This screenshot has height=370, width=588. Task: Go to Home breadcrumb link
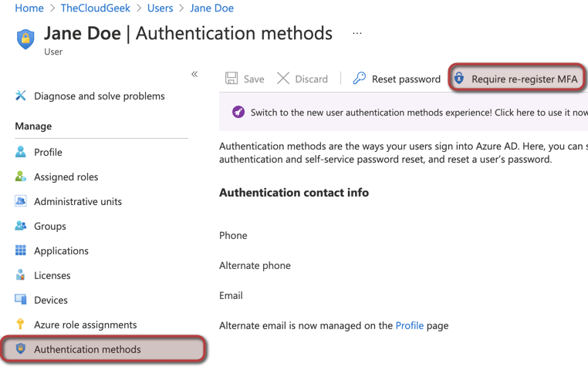29,8
